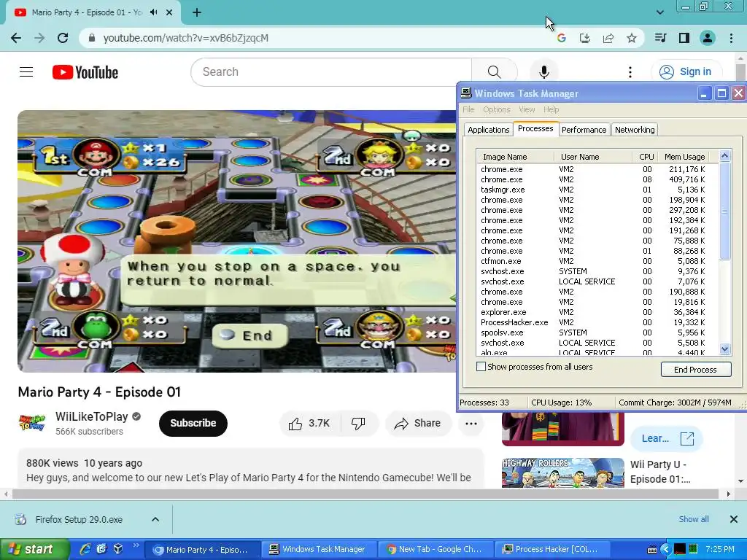Switch to the Performance tab

tap(584, 130)
